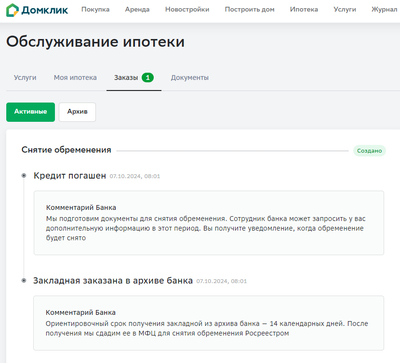Viewport: 400px width, 363px height.
Task: Open the Ипотека menu item
Action: [304, 10]
